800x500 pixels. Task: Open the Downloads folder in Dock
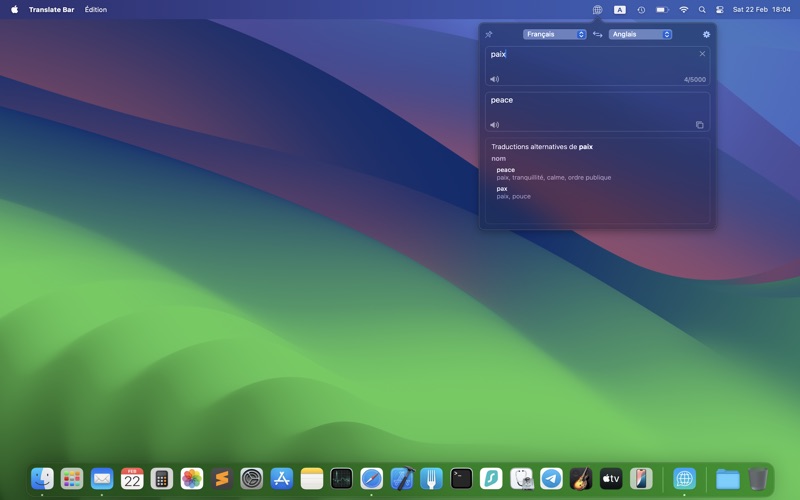click(x=728, y=479)
